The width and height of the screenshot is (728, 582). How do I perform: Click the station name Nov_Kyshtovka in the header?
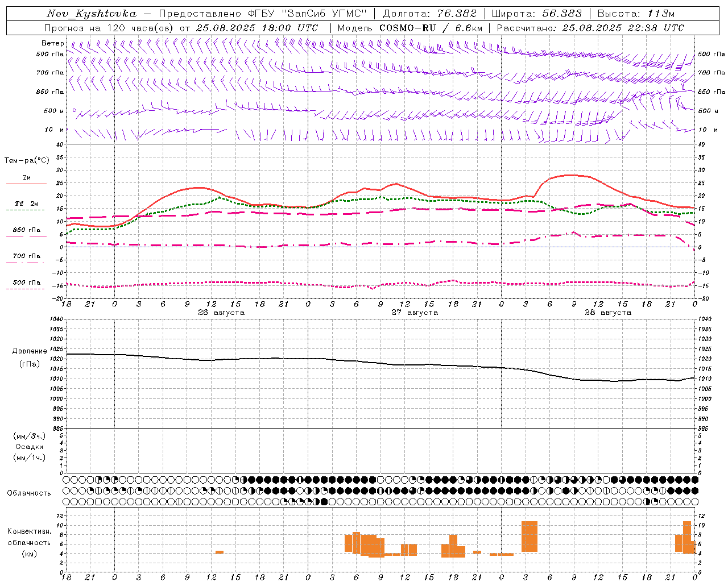point(92,14)
